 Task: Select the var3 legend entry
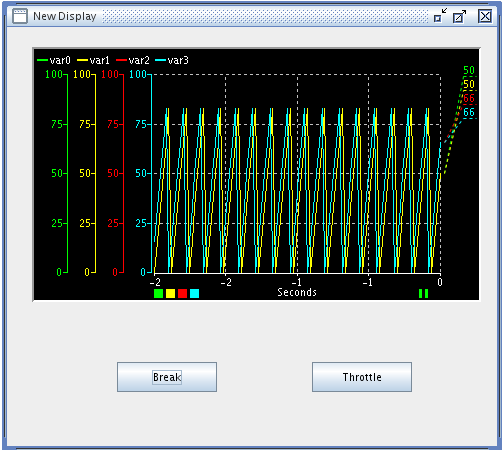(x=172, y=60)
